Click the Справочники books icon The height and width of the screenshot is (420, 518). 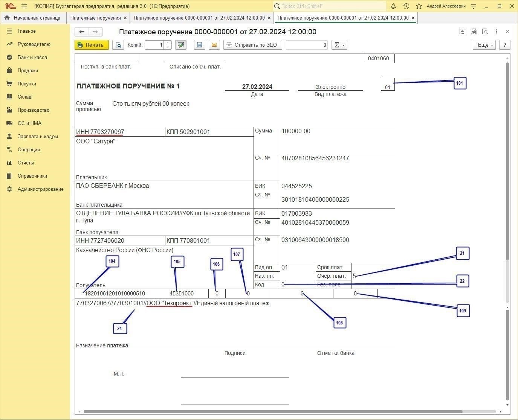tap(9, 176)
